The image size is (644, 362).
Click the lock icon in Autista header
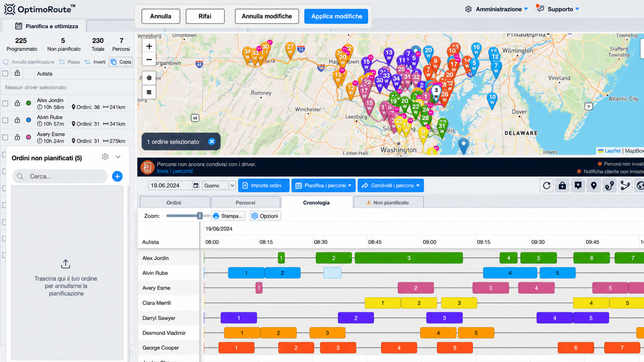click(17, 73)
